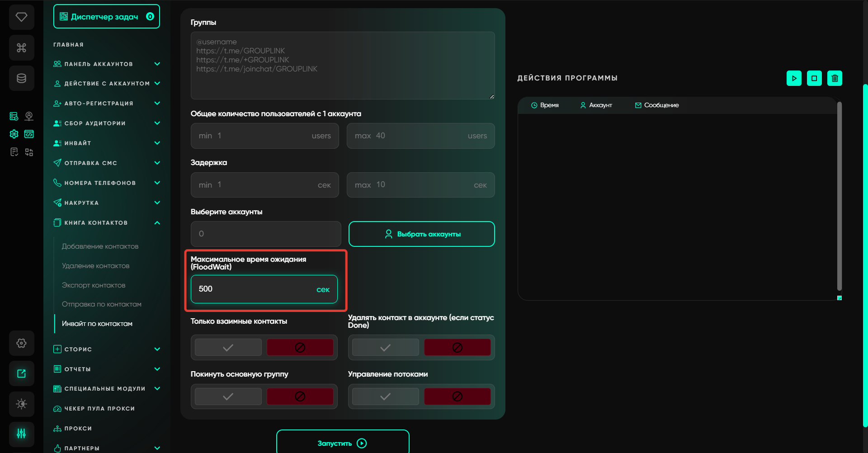This screenshot has width=868, height=453.
Task: Open 'Экспорт контактов' submenu item
Action: coord(94,285)
